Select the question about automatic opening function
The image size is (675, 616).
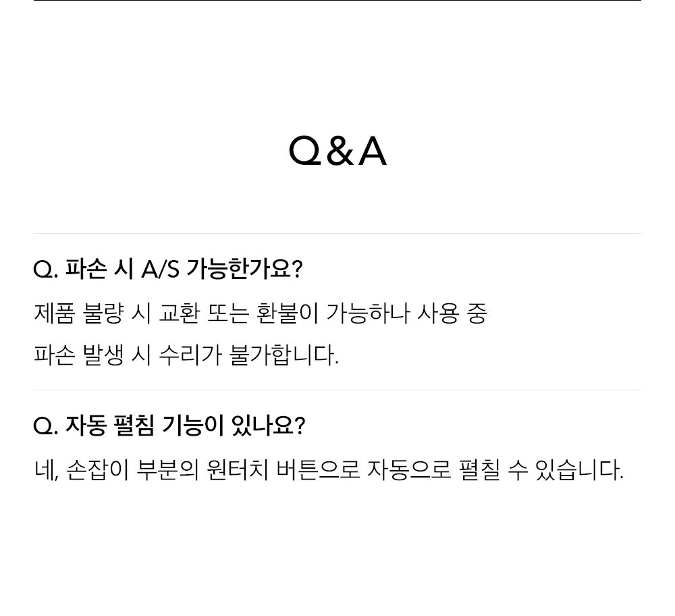169,426
